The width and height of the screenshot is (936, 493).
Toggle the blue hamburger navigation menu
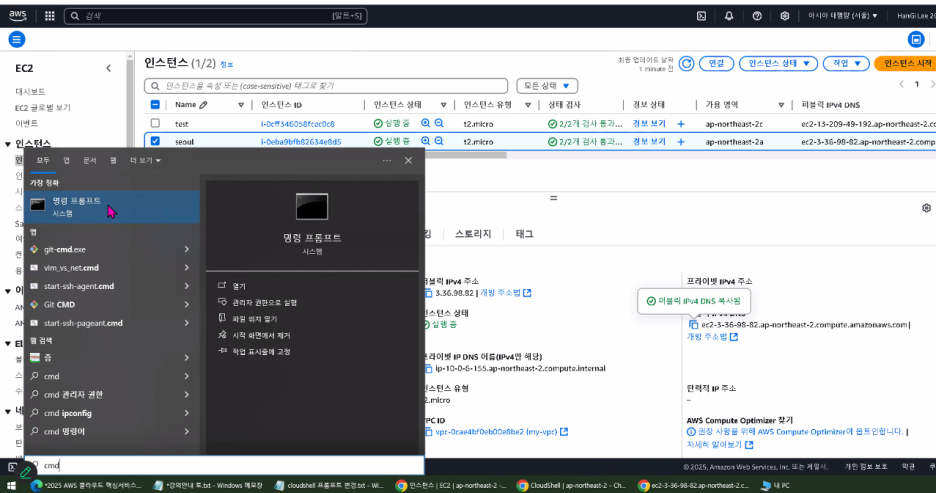click(17, 39)
